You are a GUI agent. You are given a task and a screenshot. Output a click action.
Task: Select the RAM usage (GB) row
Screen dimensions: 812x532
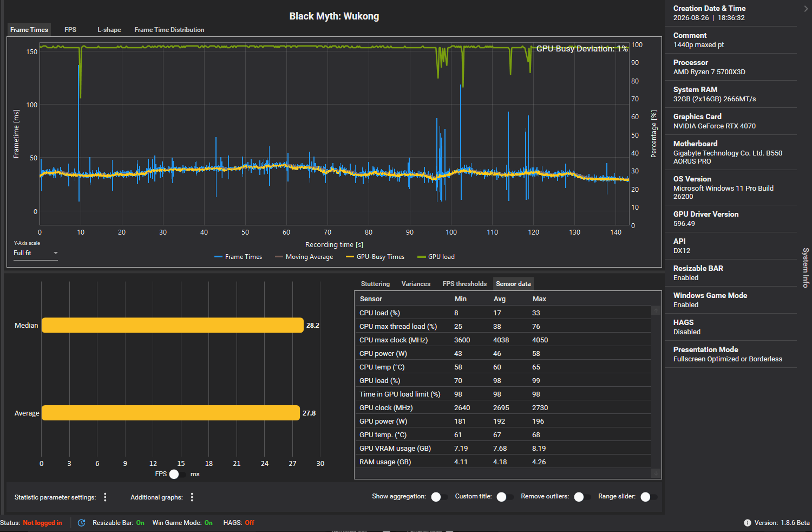click(x=503, y=462)
